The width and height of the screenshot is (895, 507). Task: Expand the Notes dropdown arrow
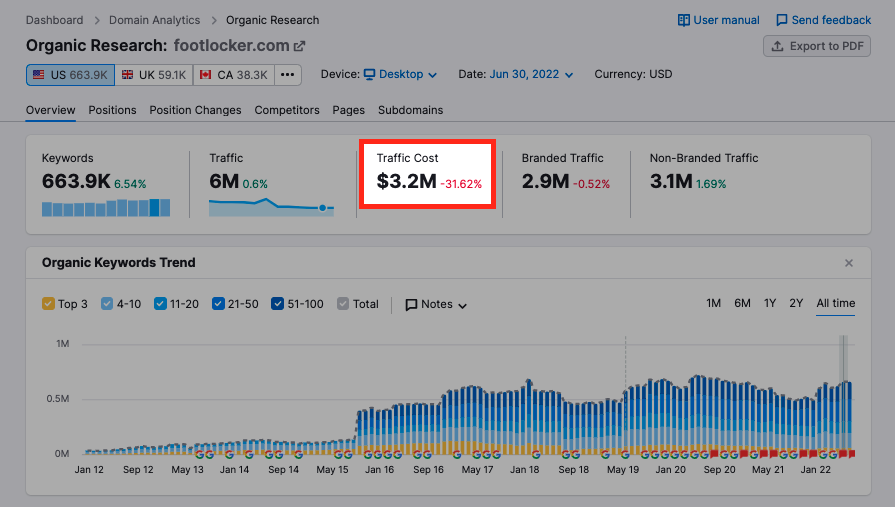[x=462, y=305]
